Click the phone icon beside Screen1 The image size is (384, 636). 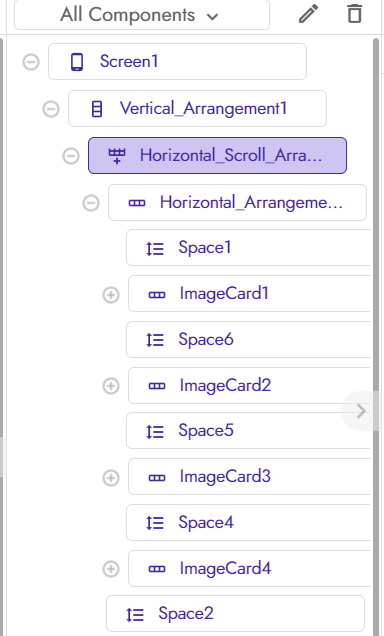(77, 62)
